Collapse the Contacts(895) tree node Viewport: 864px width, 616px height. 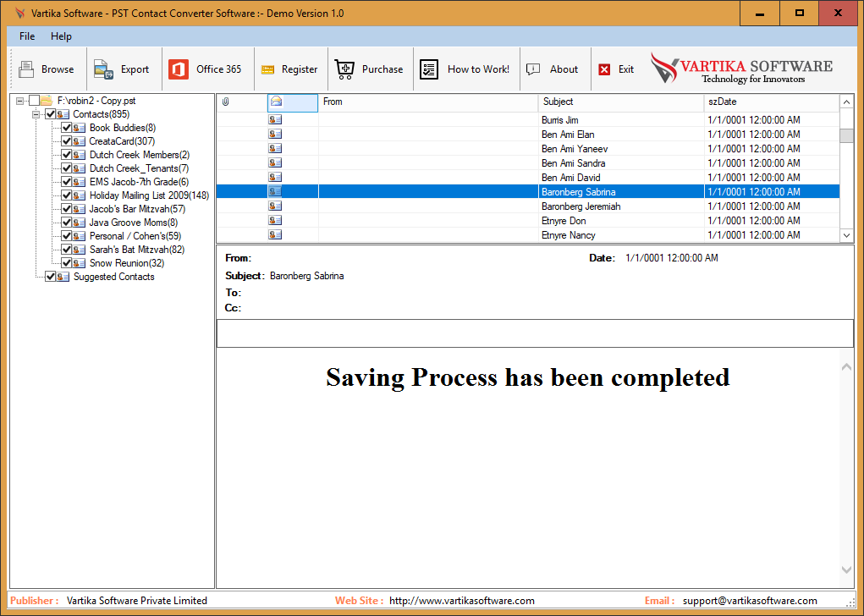click(36, 114)
